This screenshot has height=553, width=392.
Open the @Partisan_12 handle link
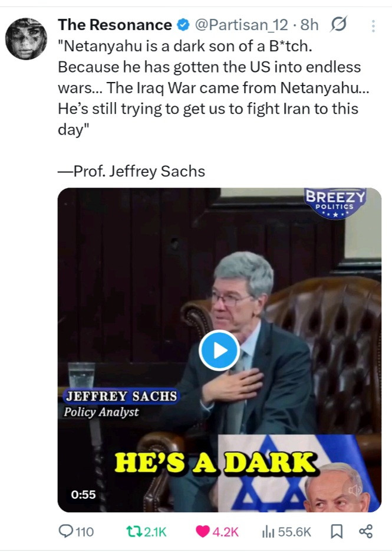[241, 25]
